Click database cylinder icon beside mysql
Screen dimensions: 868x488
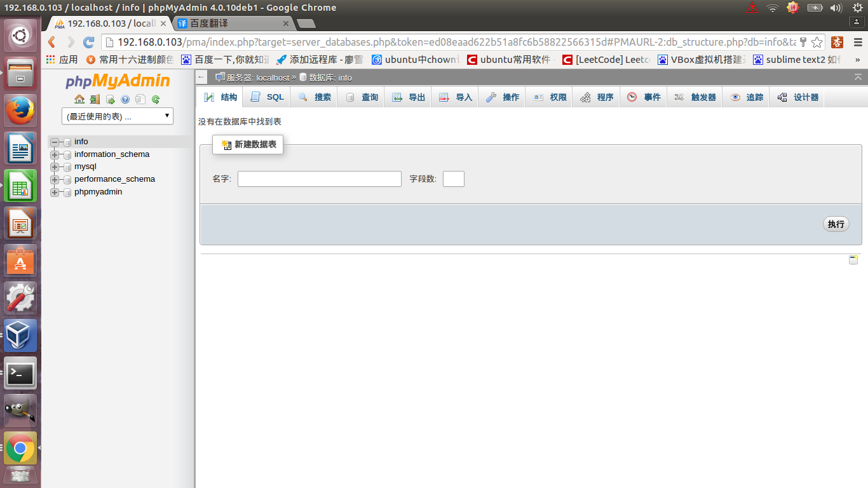click(67, 166)
